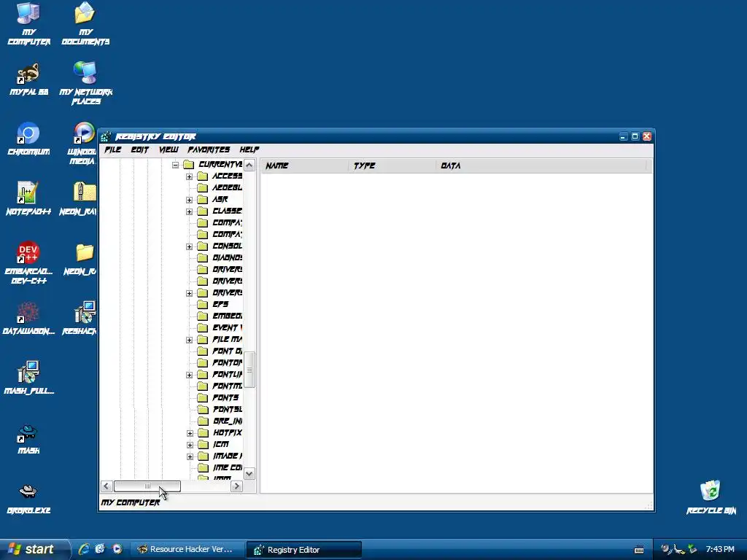The image size is (747, 560).
Task: Click the EFS key folder icon
Action: pos(203,304)
